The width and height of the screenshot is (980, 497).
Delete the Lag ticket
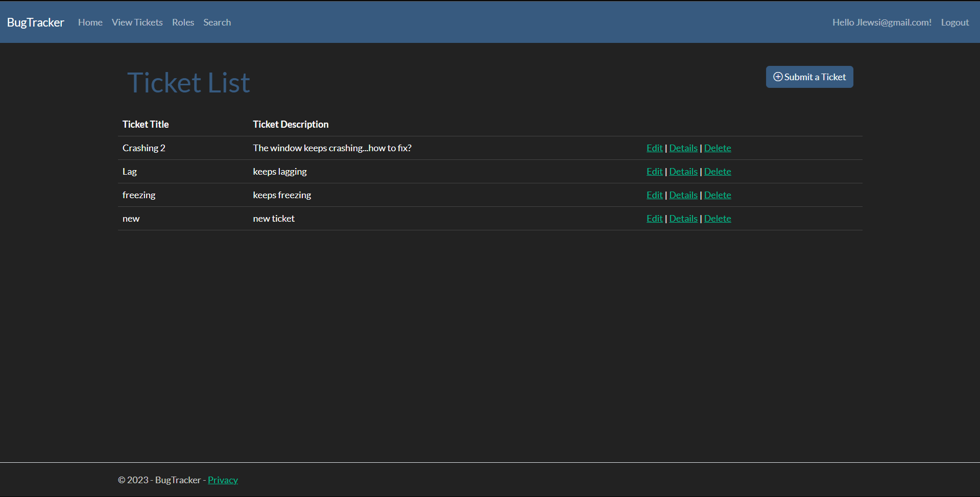click(x=718, y=172)
